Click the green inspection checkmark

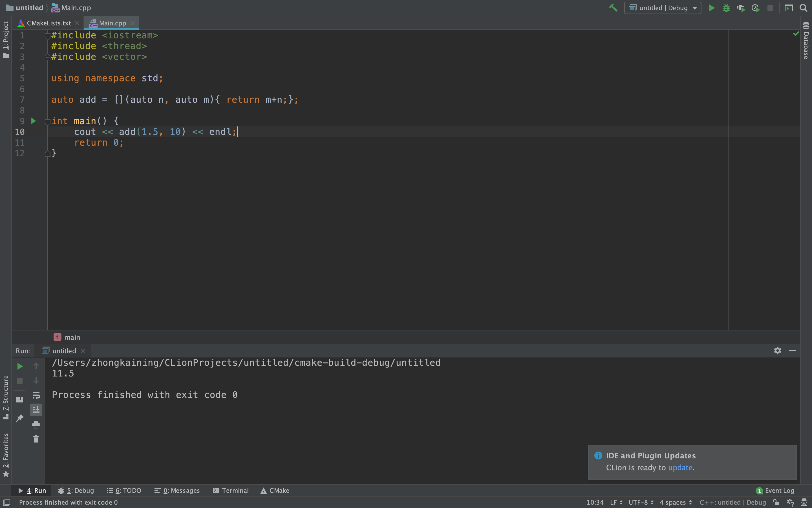point(796,34)
